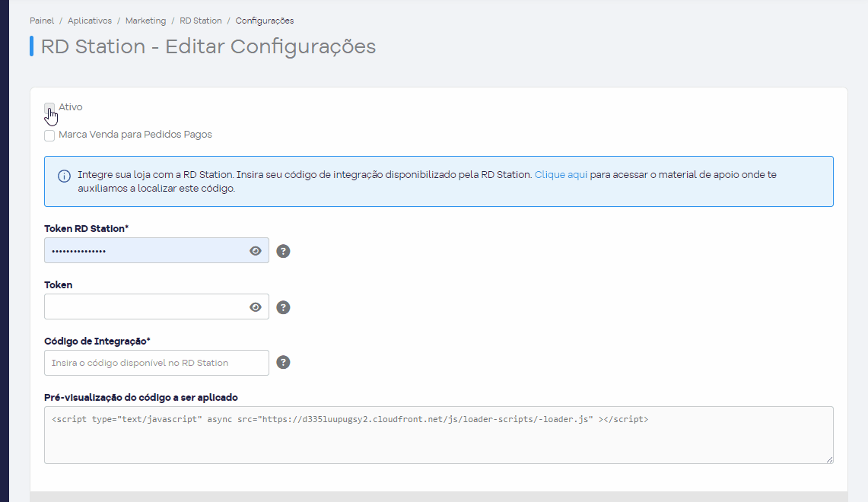
Task: Click the Ativo checkbox label
Action: [70, 107]
